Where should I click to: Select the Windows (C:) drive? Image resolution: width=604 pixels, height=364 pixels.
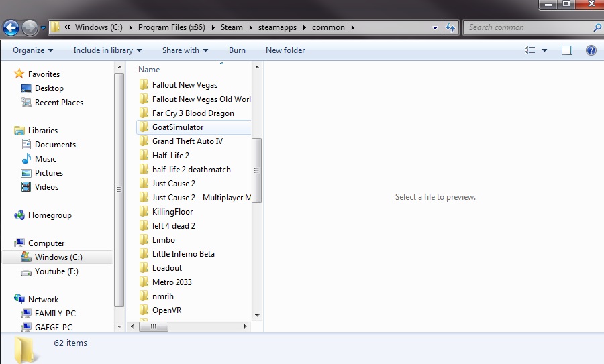pyautogui.click(x=58, y=257)
